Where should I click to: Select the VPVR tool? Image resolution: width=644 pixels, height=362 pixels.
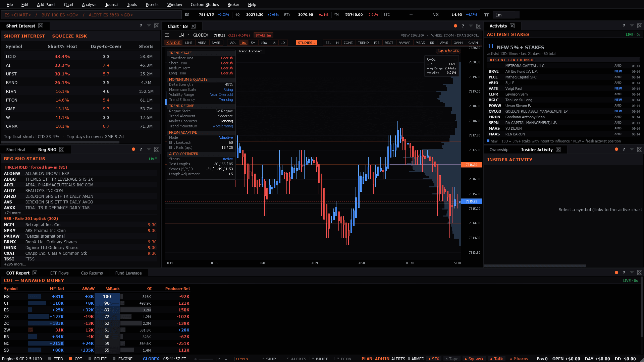[444, 43]
